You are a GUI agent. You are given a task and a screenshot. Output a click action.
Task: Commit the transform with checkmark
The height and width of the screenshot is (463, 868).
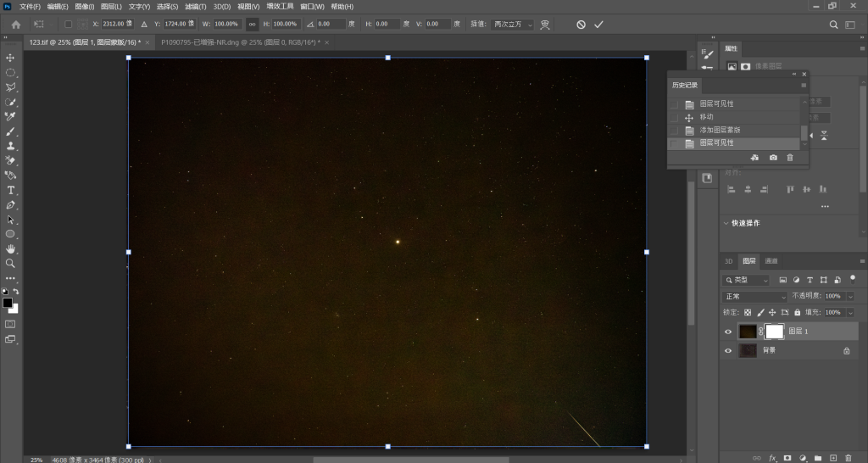(x=598, y=25)
